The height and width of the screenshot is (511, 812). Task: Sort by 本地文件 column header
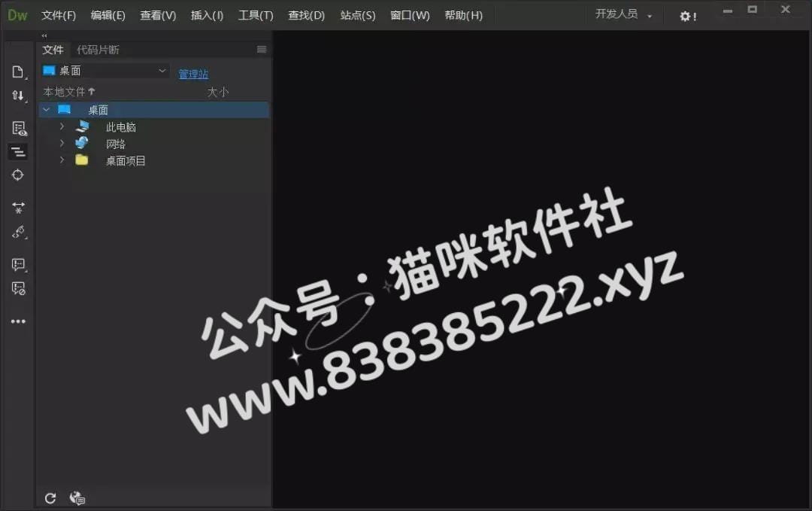[x=69, y=92]
